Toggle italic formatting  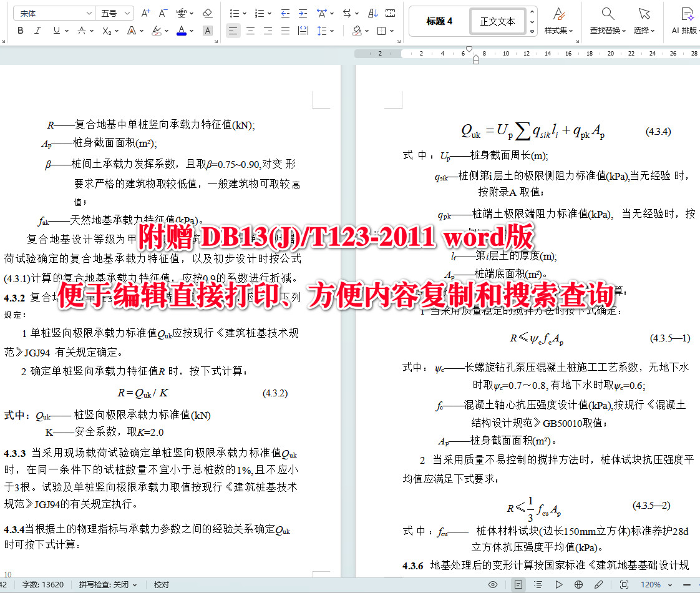(x=37, y=30)
